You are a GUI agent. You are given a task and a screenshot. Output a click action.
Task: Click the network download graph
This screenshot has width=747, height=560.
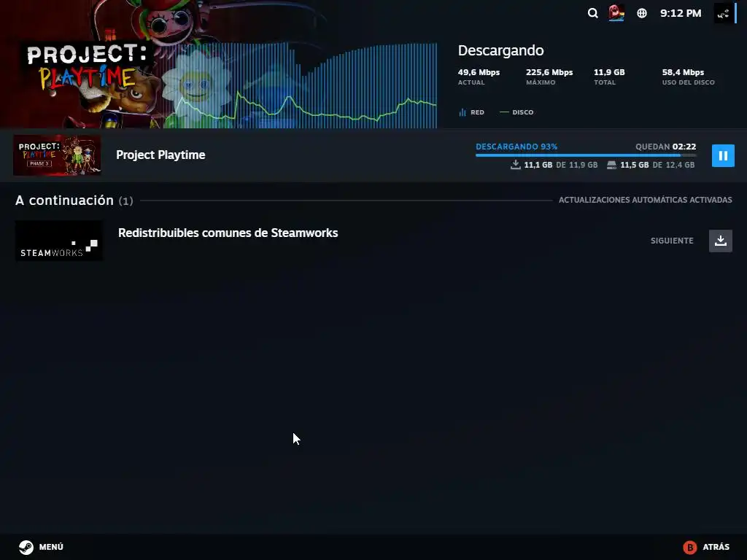click(305, 86)
